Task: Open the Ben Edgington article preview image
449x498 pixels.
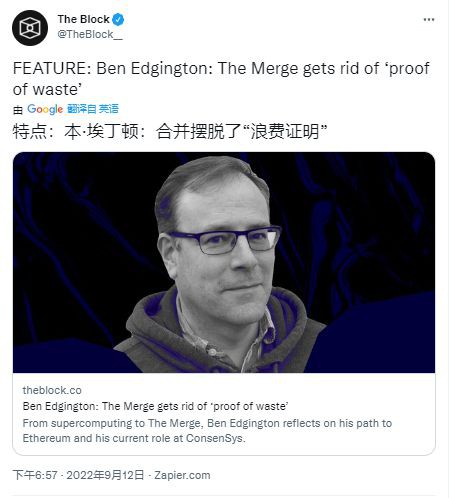Action: (x=224, y=262)
